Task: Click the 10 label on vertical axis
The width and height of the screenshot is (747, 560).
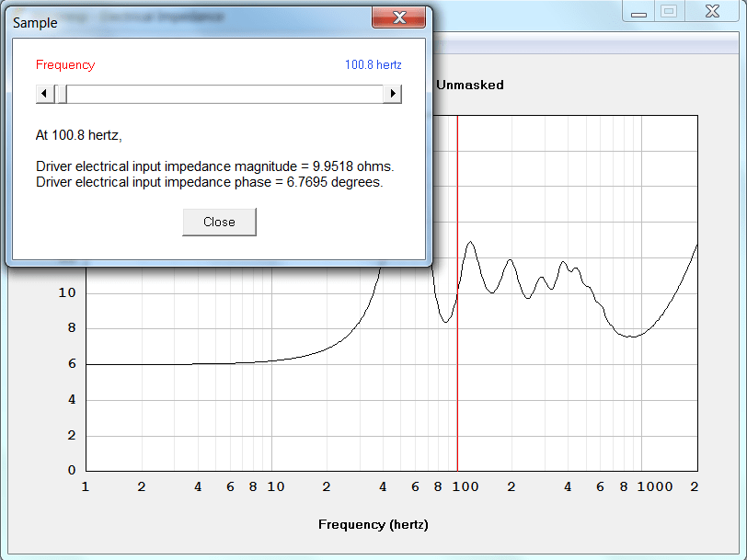Action: point(67,292)
